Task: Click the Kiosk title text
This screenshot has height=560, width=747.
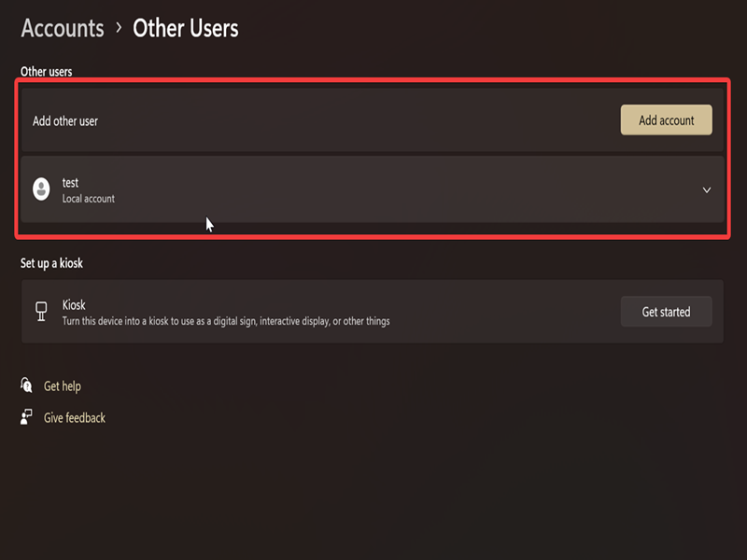Action: (x=74, y=305)
